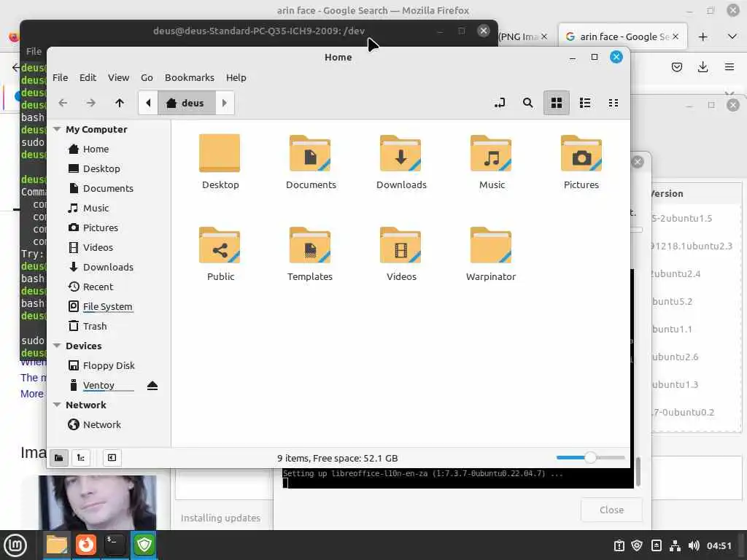This screenshot has height=560, width=747.
Task: Open the file search tool
Action: (x=528, y=103)
